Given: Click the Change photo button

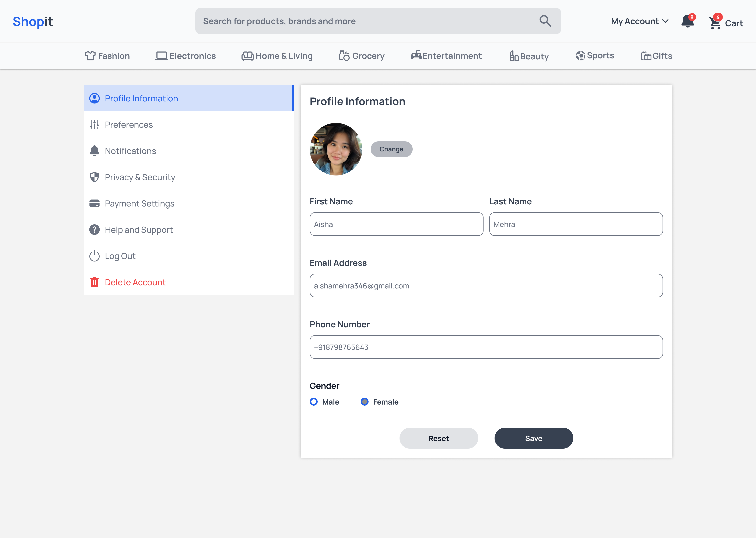Looking at the screenshot, I should (x=391, y=149).
